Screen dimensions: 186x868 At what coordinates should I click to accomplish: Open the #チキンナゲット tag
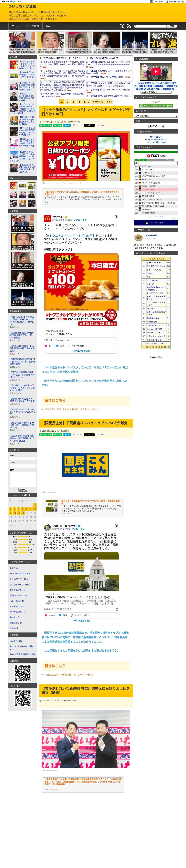pos(89,409)
